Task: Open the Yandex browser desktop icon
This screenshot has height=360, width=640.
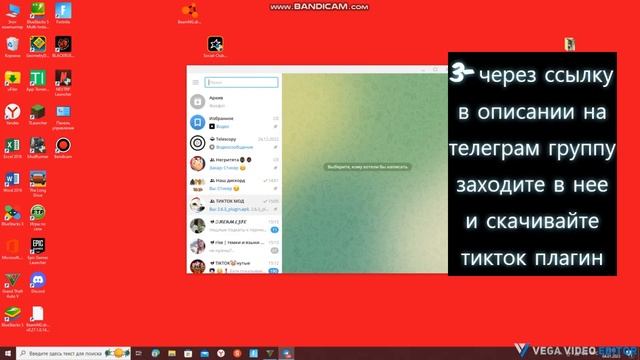Action: 12,114
